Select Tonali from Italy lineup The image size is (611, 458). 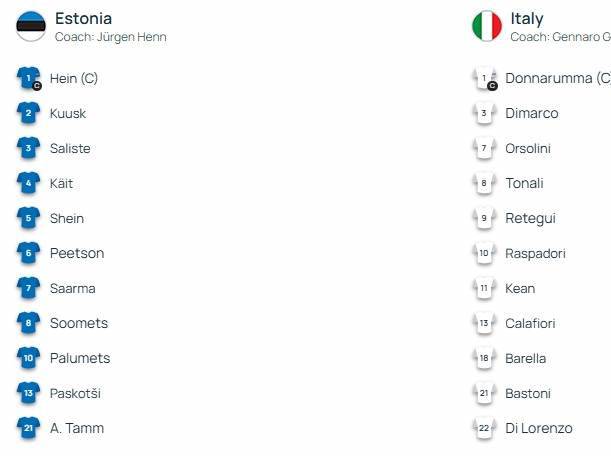click(x=524, y=183)
